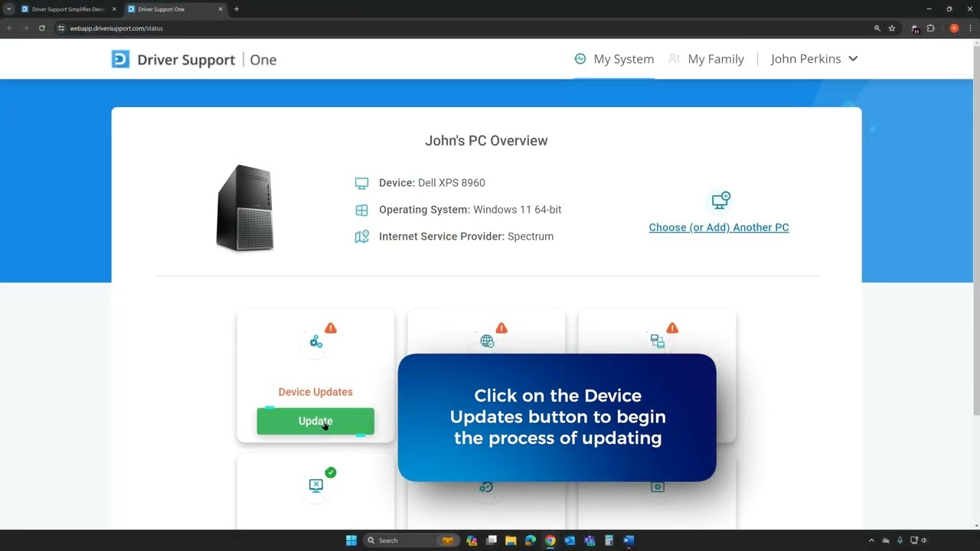
Task: Expand the John Perkins account dropdown
Action: [814, 59]
